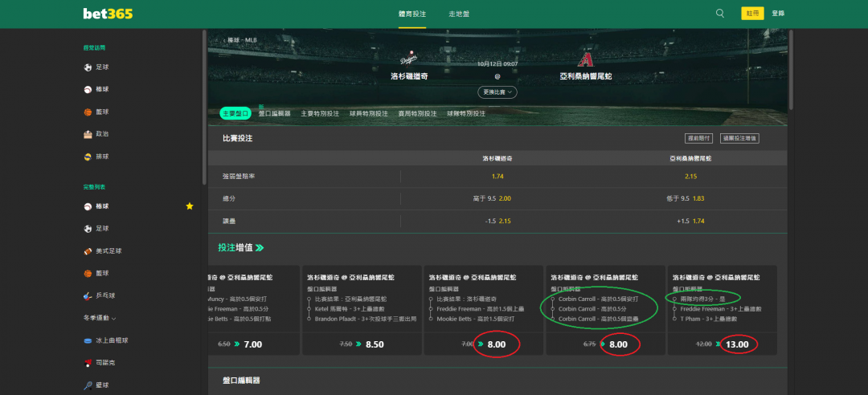
Task: Select the 賽局特別投注 market tab
Action: pyautogui.click(x=417, y=113)
